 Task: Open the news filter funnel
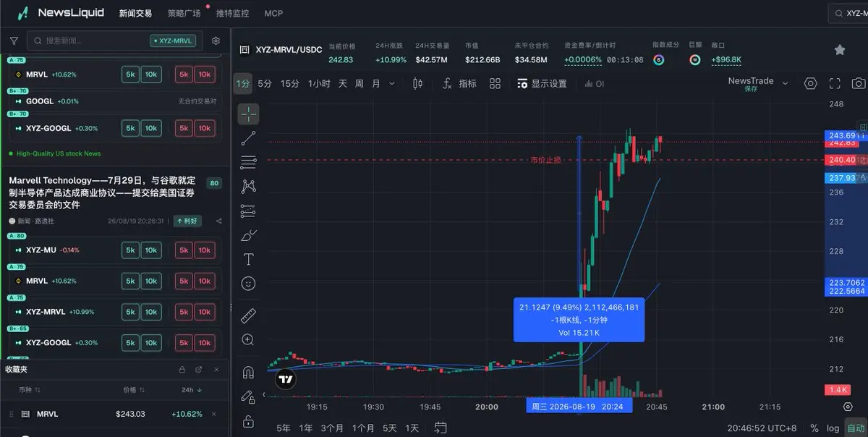pyautogui.click(x=14, y=41)
